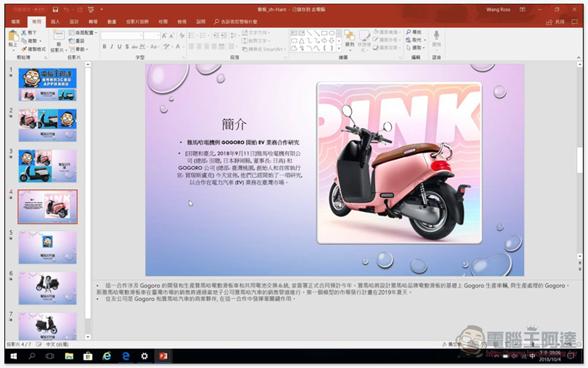The height and width of the screenshot is (368, 588).
Task: Click the Numbering list icon
Action: tap(203, 35)
